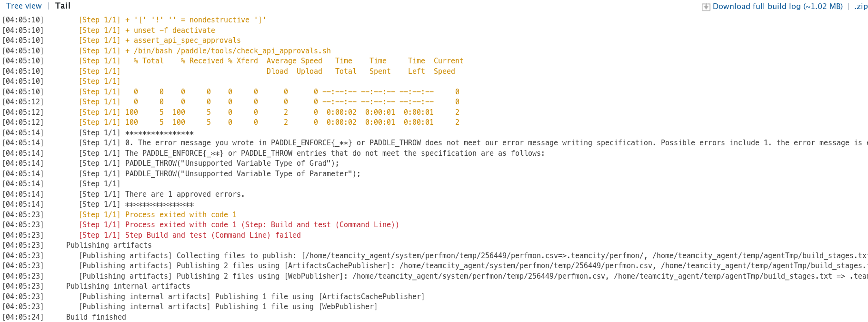The width and height of the screenshot is (868, 322).
Task: Click 'Collecting files to publish' log line
Action: pos(473,256)
